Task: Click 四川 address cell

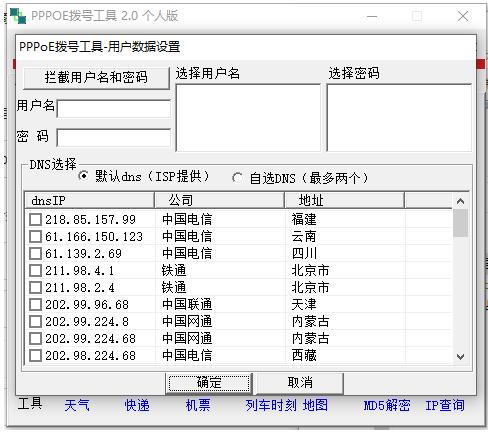Action: (304, 254)
